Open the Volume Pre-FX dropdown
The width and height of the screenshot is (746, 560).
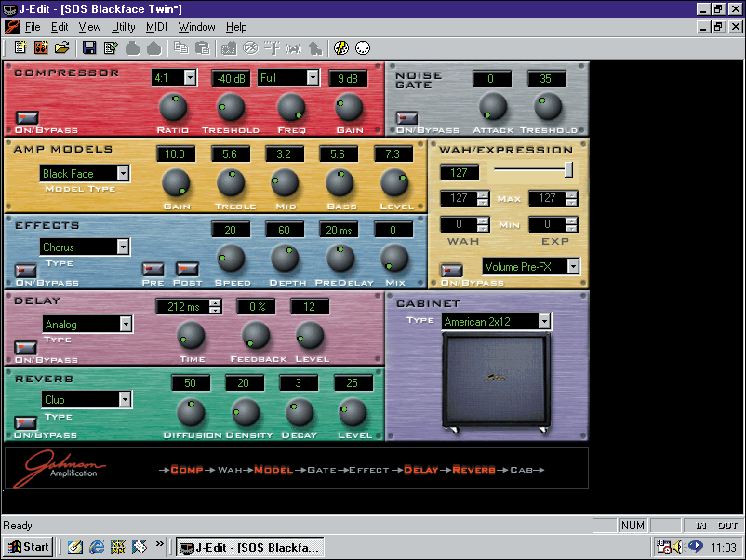tap(573, 266)
